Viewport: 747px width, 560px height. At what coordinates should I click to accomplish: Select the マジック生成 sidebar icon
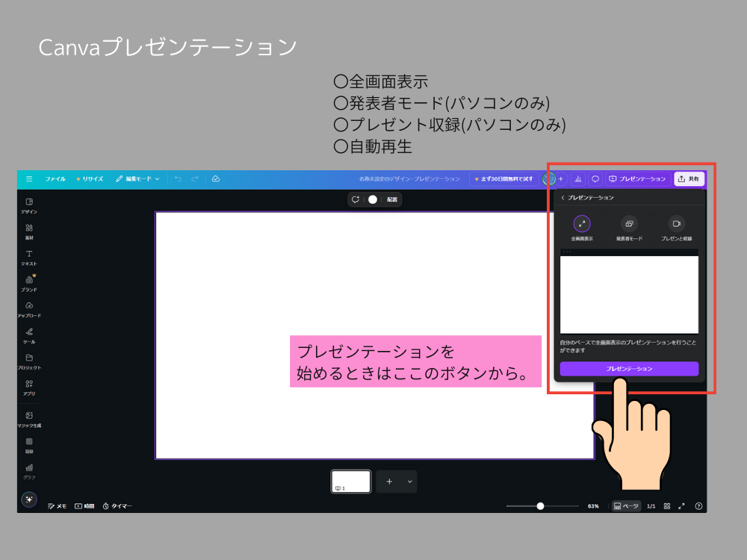click(x=28, y=418)
